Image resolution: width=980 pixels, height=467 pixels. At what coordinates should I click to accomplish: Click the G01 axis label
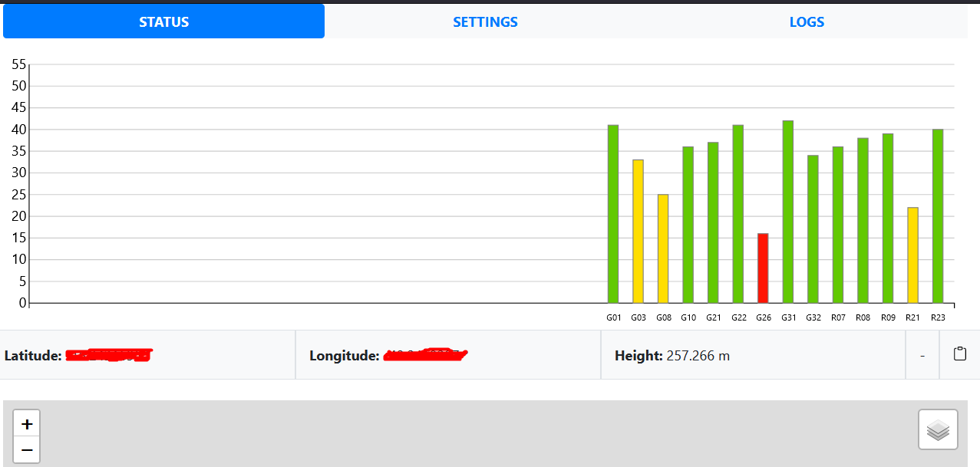[613, 317]
